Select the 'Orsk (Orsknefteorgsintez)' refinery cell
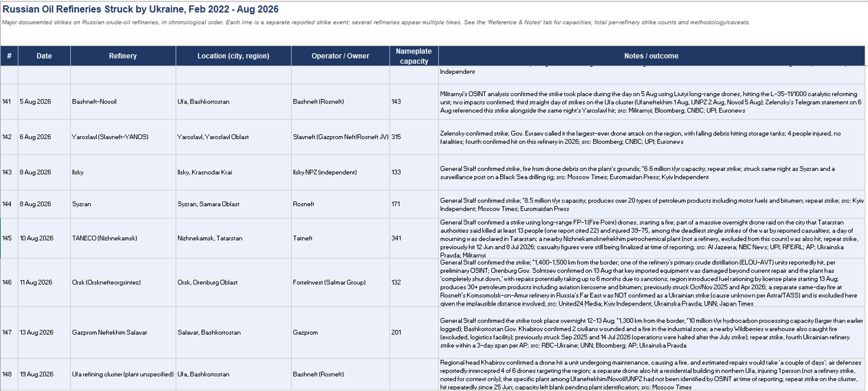This screenshot has width=868, height=391. [x=123, y=283]
